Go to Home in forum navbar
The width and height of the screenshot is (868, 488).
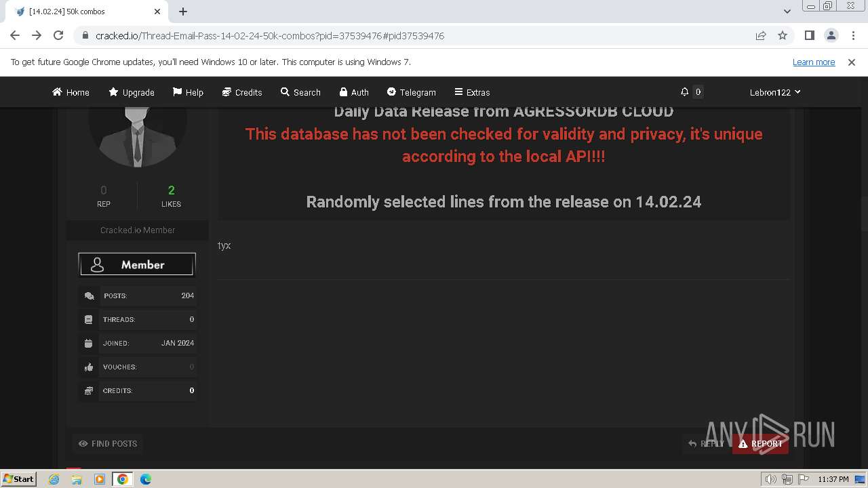tap(71, 92)
